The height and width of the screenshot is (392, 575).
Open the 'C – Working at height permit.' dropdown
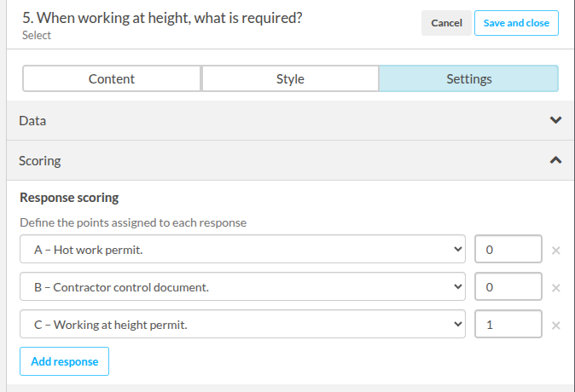(242, 324)
